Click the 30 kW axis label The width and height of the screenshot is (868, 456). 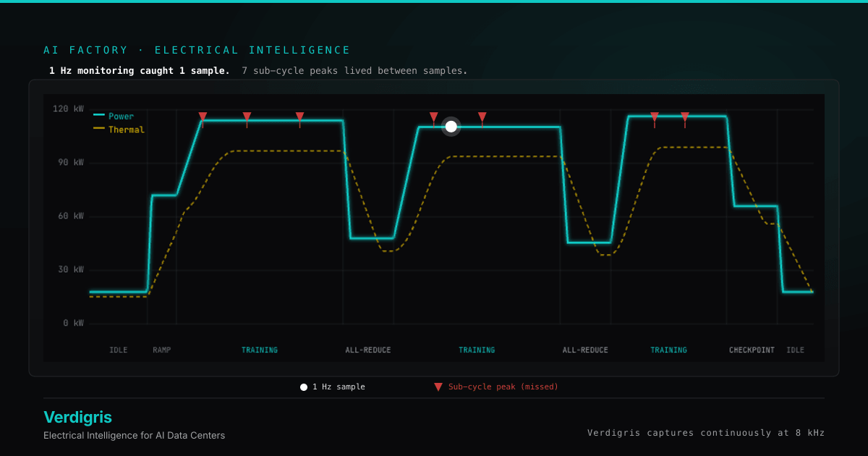click(x=71, y=270)
